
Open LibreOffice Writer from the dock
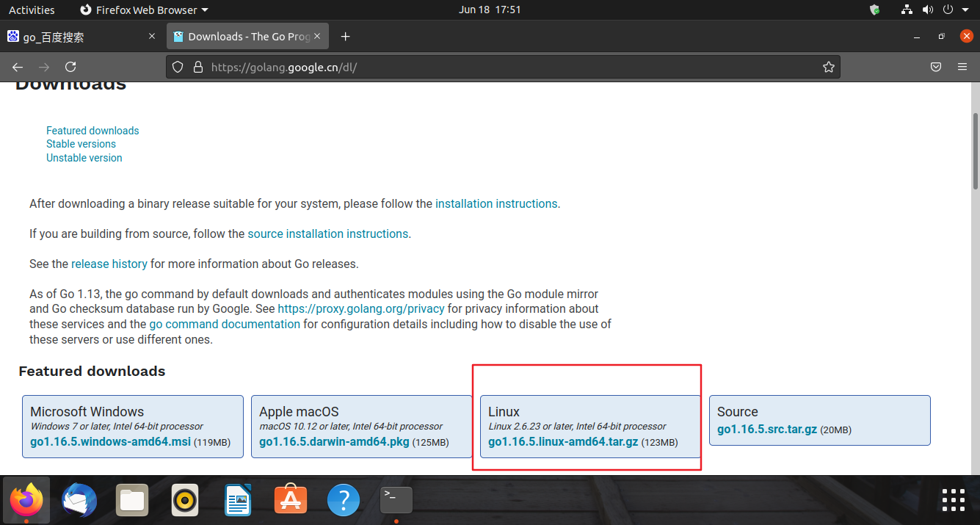(238, 501)
